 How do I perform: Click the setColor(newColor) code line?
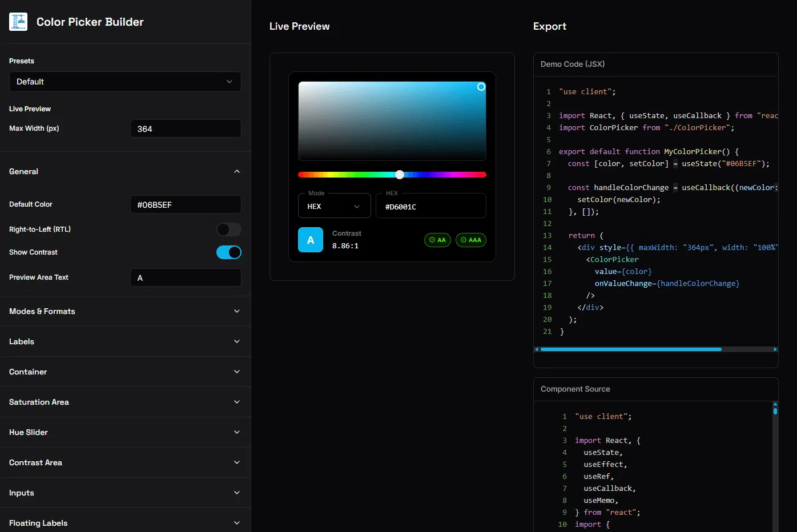(x=619, y=199)
